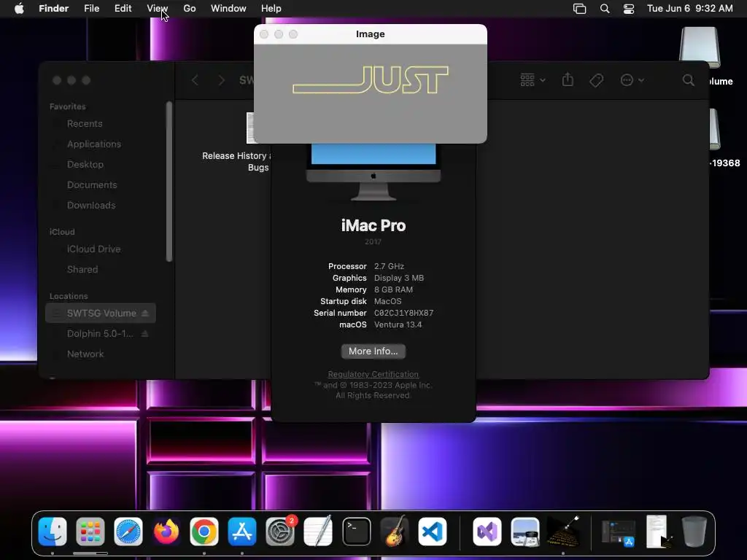The image size is (747, 560).
Task: Open Visual Studio Code from the Dock
Action: [x=433, y=532]
